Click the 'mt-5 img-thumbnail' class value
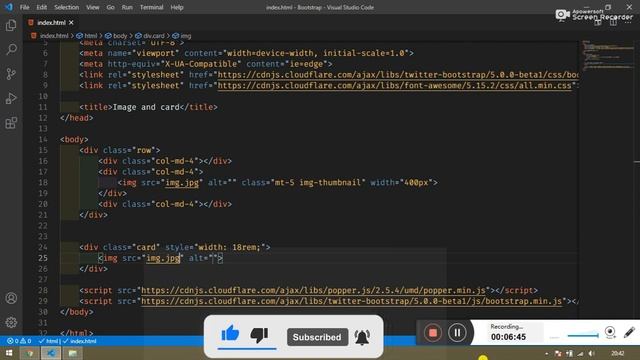Image resolution: width=640 pixels, height=360 pixels. click(x=318, y=182)
